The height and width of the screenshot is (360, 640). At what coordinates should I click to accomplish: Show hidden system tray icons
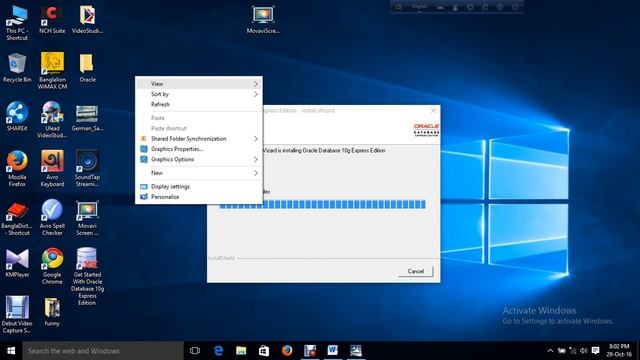550,351
